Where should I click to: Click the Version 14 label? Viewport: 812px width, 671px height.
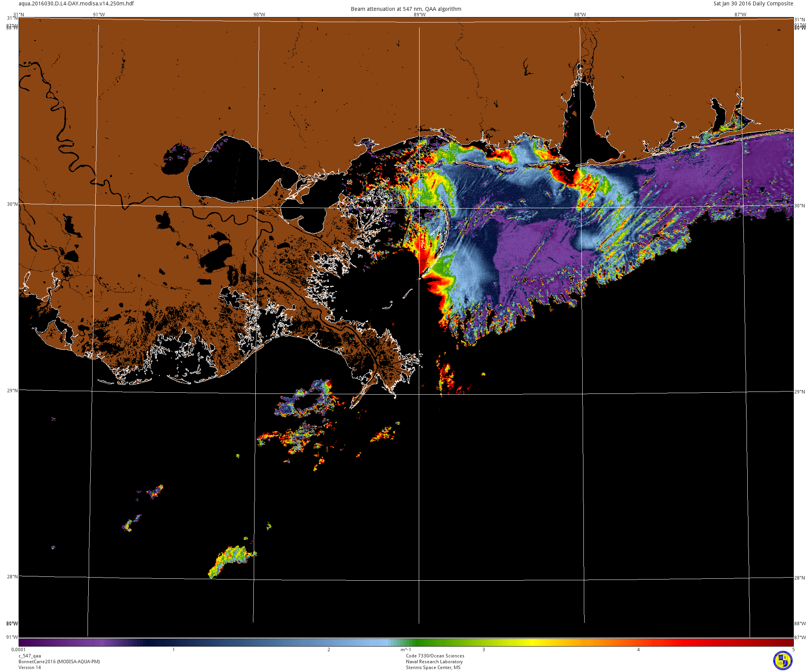(x=29, y=667)
